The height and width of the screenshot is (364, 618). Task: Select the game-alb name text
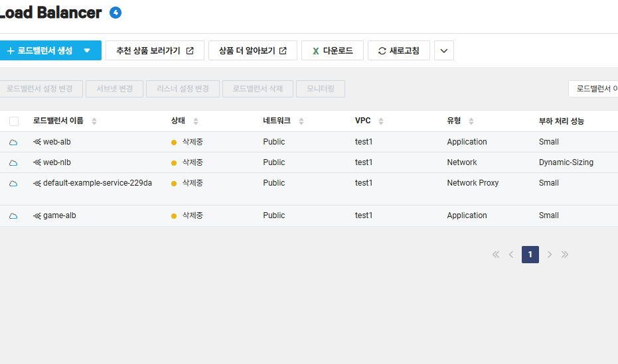(x=60, y=215)
